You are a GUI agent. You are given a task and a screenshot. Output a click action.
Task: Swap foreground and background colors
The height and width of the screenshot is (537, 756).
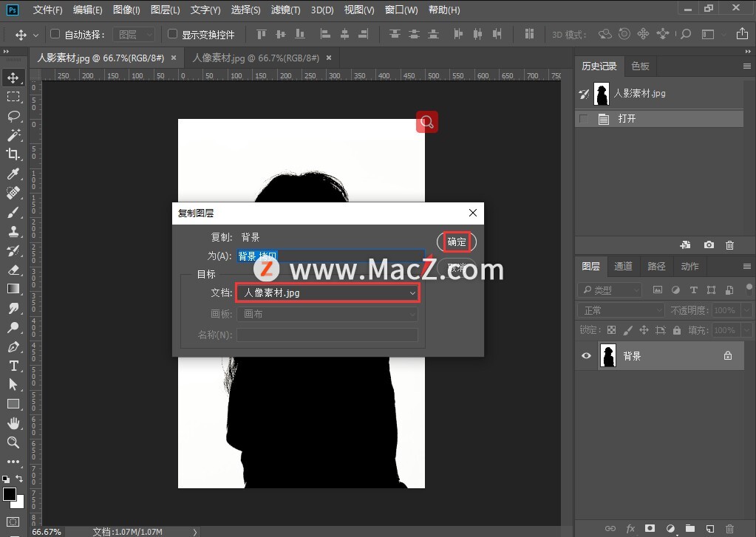click(19, 478)
